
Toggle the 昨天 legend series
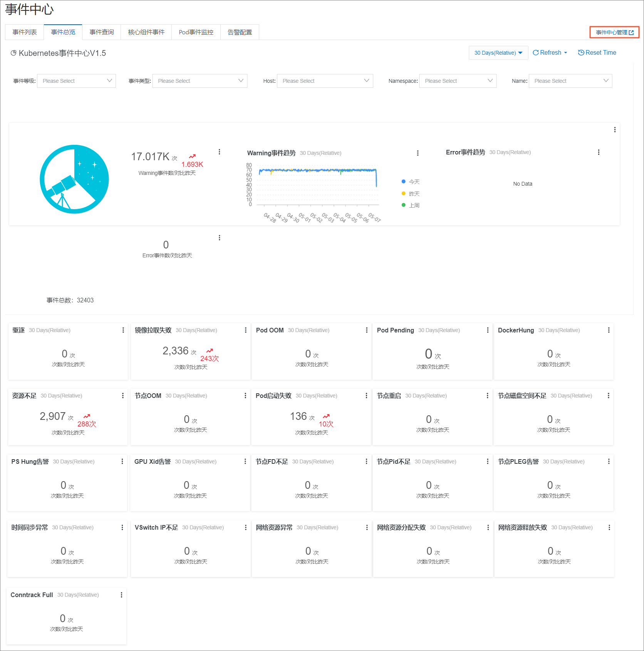(x=411, y=193)
